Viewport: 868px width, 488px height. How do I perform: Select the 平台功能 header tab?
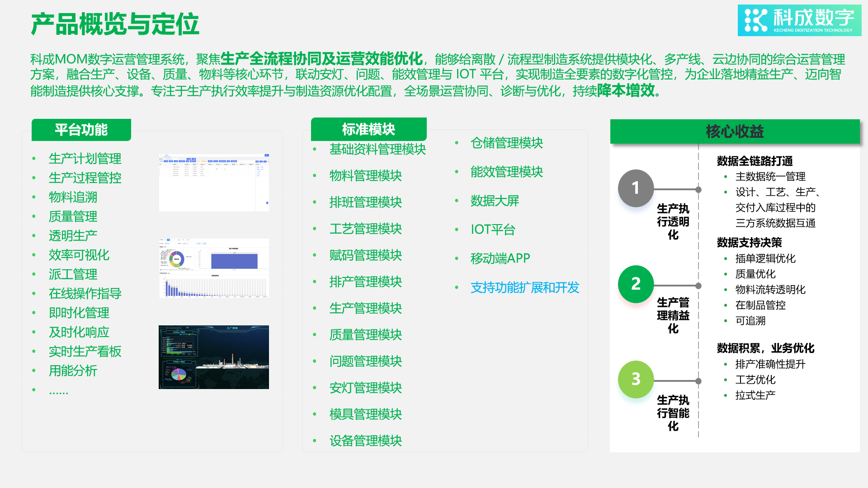81,130
